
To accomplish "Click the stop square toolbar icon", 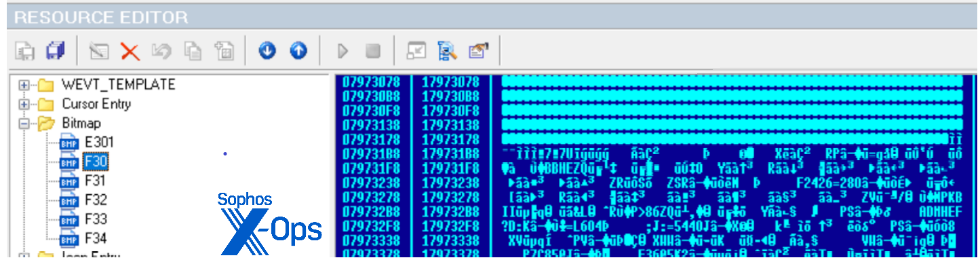I will pyautogui.click(x=373, y=51).
